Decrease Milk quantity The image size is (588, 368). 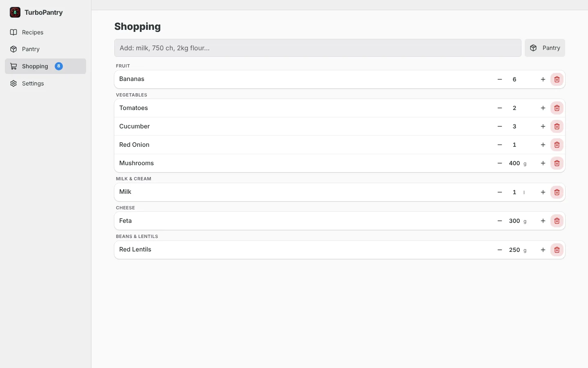point(500,192)
